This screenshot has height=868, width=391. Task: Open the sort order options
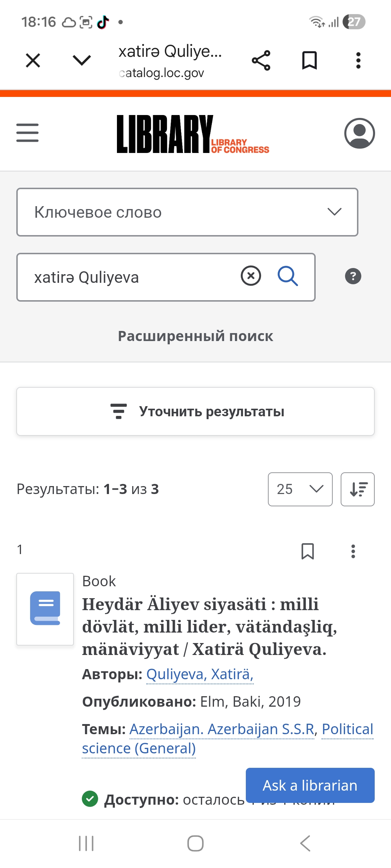(x=357, y=489)
